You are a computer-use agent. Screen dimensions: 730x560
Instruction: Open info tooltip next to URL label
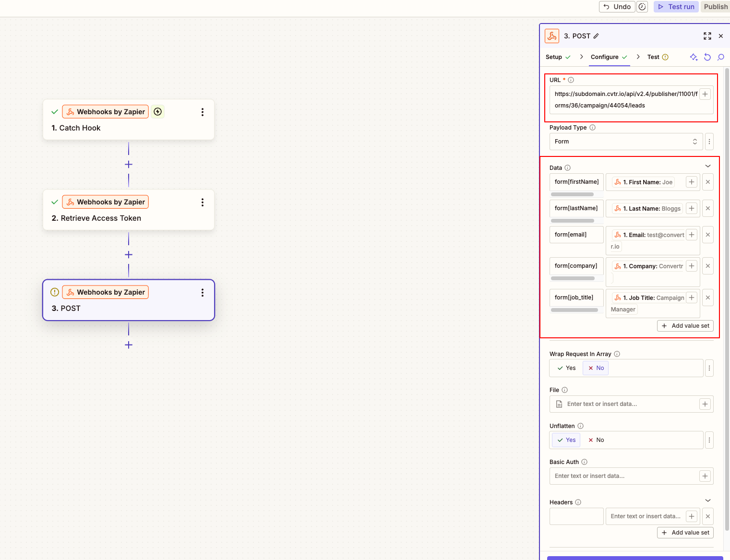point(571,80)
